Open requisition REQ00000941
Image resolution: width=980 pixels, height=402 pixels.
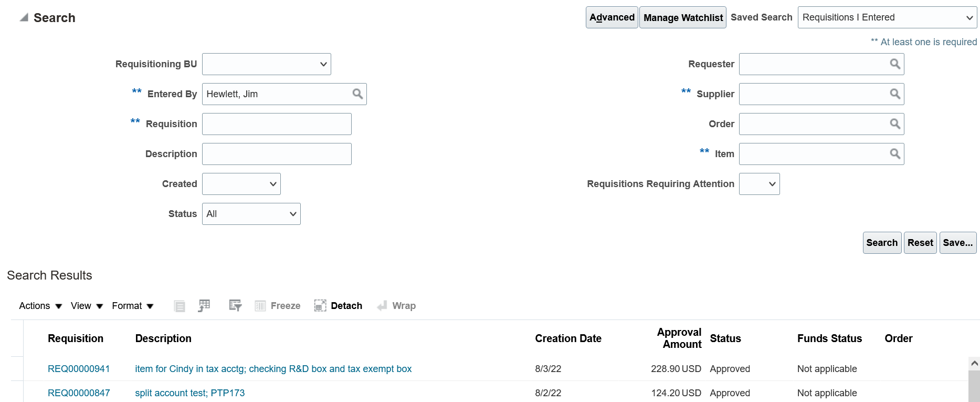79,369
